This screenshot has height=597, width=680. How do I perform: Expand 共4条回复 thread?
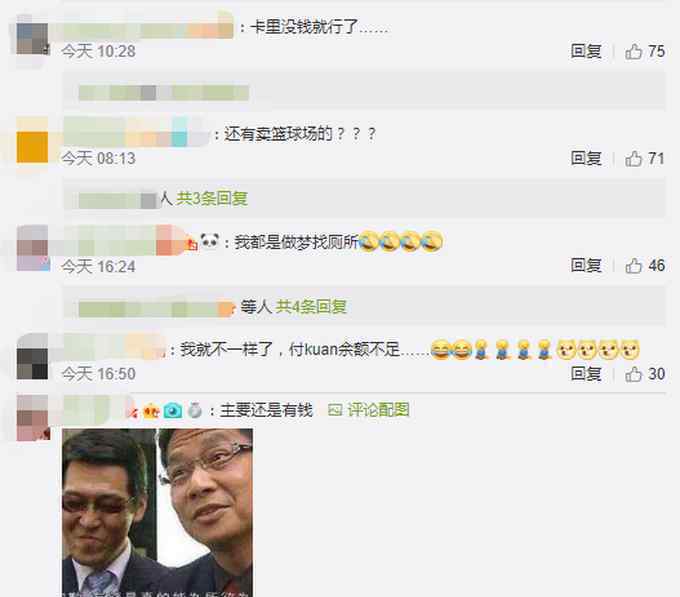311,307
